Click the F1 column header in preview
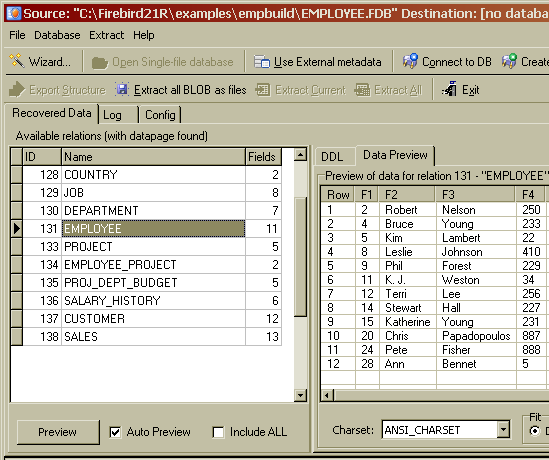Screen dimensions: 549x460 click(x=367, y=194)
